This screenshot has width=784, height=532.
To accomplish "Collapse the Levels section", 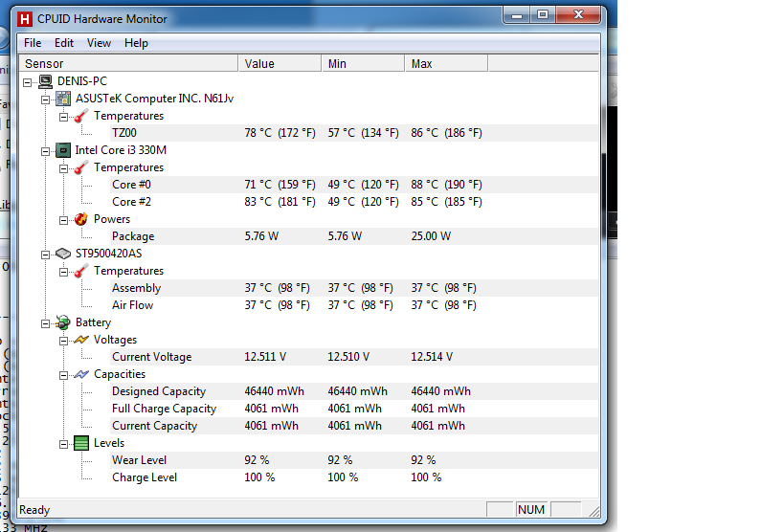I will coord(63,444).
